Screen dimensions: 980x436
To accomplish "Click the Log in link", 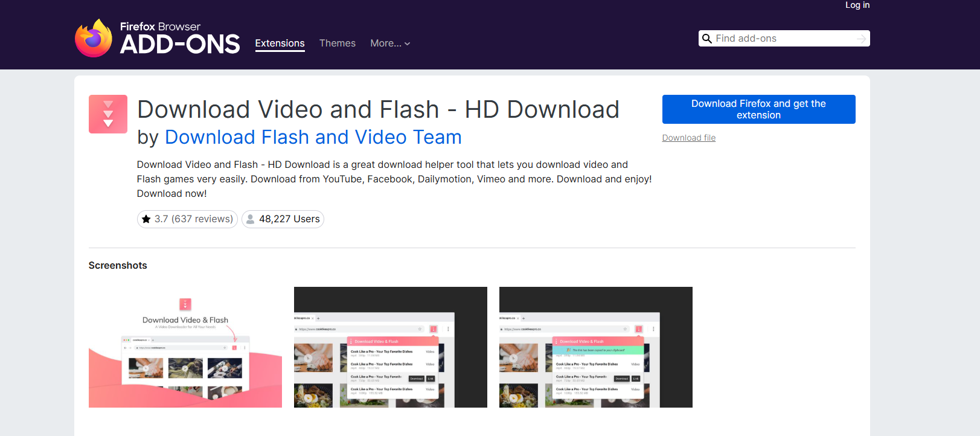I will [857, 5].
